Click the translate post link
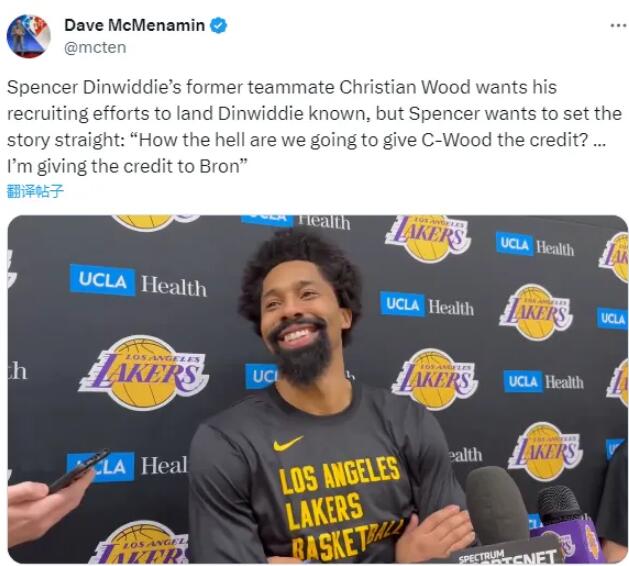 click(x=35, y=191)
